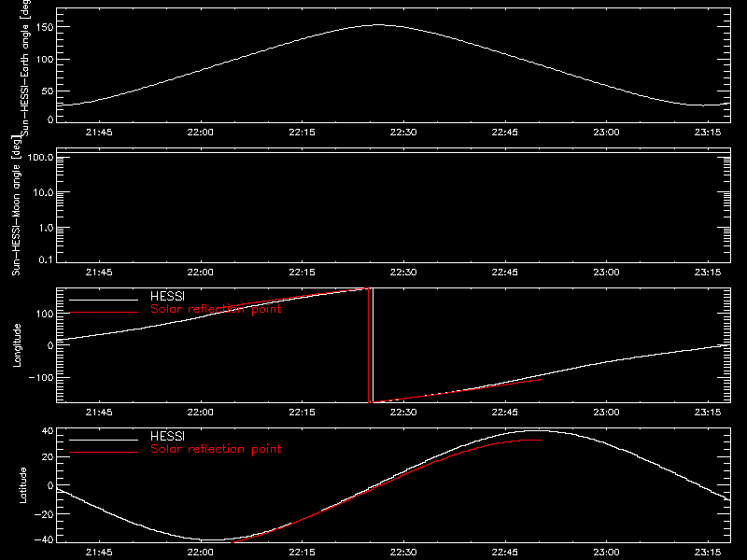Click the "Sun-HESSI-Moon angle [deg]" axis label

pyautogui.click(x=16, y=205)
